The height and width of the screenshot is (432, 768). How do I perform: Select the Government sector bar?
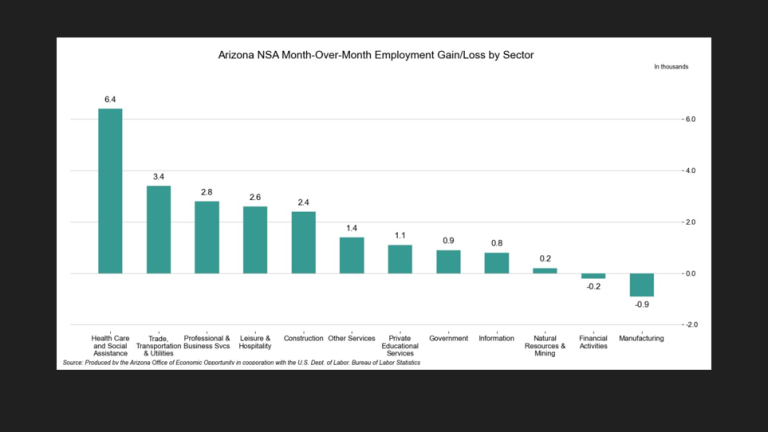[x=448, y=262]
